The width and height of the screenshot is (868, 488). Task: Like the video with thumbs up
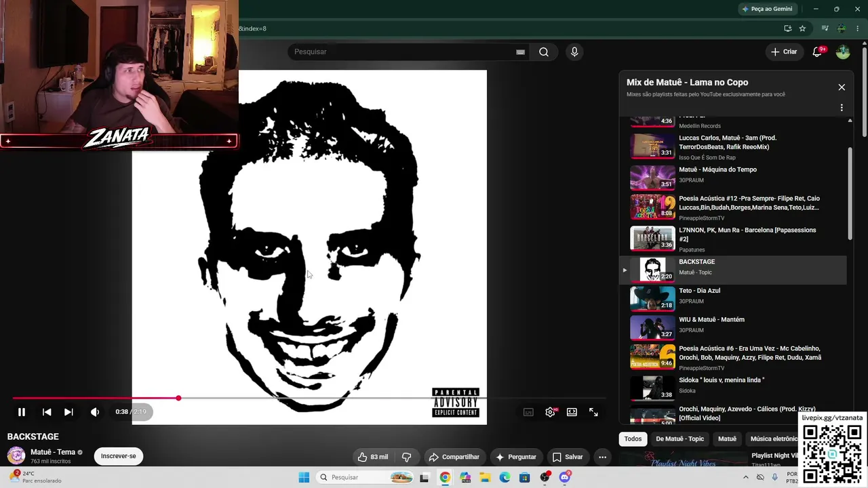(373, 457)
